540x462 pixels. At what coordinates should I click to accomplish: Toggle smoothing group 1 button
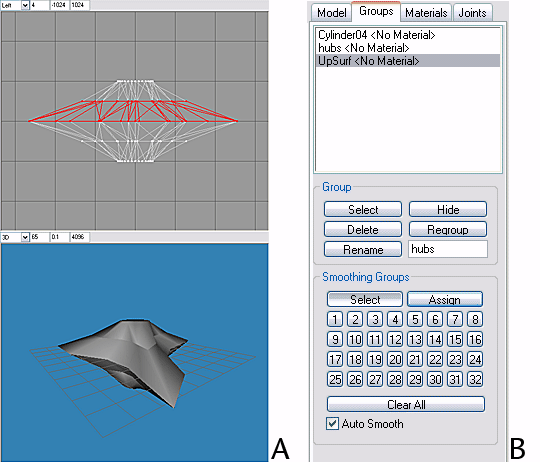pos(335,319)
